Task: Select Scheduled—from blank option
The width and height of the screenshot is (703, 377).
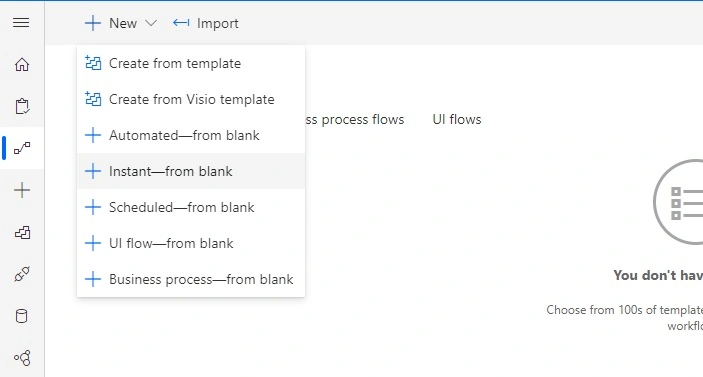Action: pyautogui.click(x=191, y=207)
